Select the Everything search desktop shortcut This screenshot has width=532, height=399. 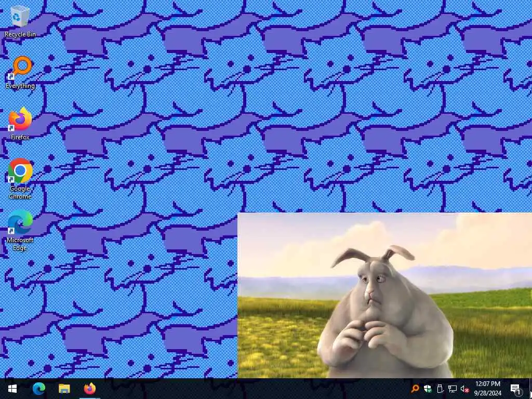(20, 73)
